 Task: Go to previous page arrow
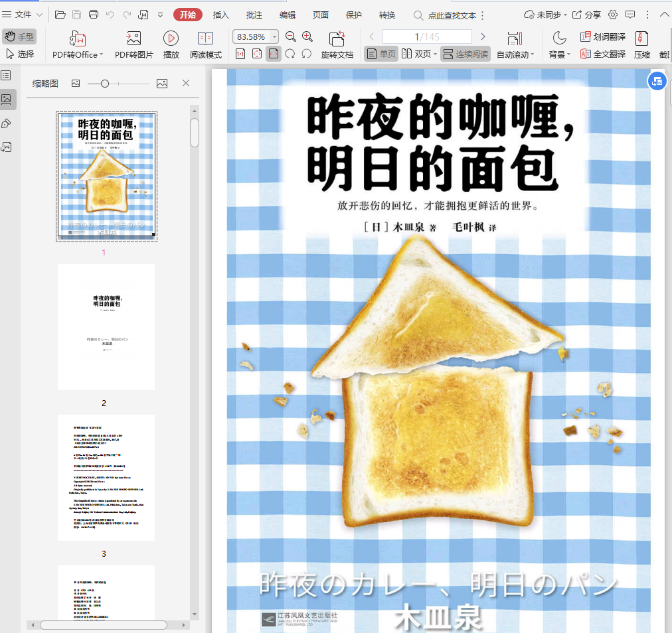pos(372,37)
